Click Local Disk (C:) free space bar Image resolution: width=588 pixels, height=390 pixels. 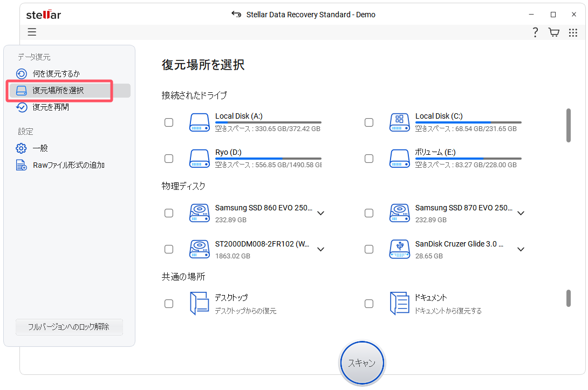point(468,121)
